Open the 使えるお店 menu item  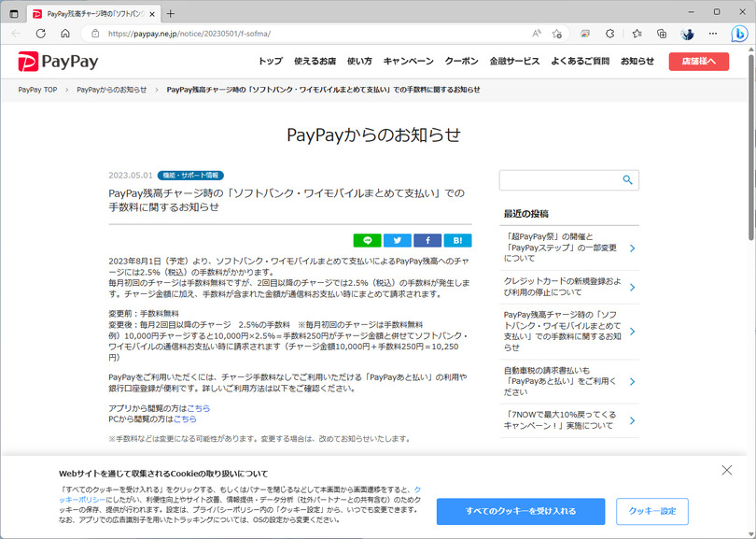(315, 62)
